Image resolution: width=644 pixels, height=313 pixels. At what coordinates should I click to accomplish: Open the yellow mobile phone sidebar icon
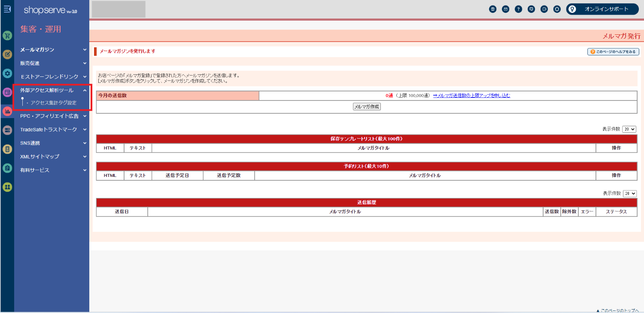7,149
